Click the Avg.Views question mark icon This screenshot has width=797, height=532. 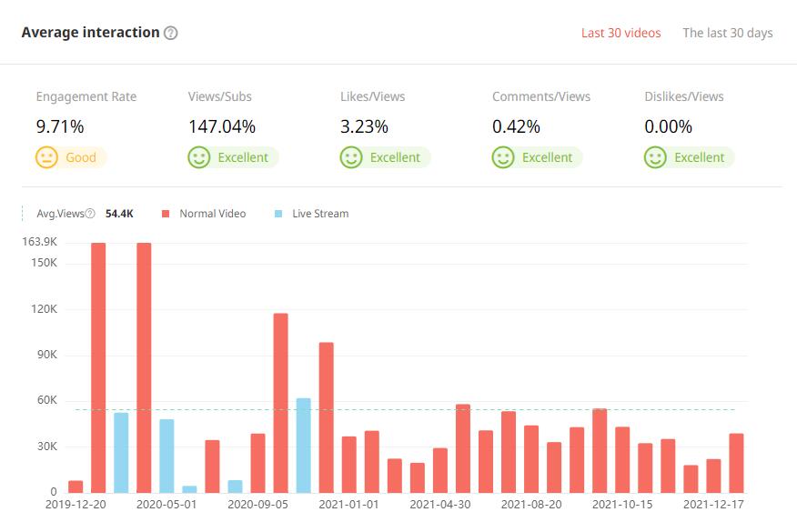point(90,214)
